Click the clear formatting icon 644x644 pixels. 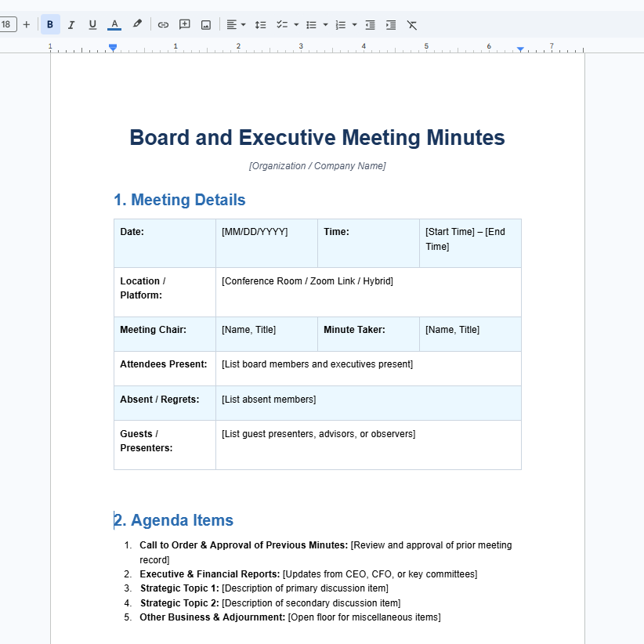[x=412, y=24]
